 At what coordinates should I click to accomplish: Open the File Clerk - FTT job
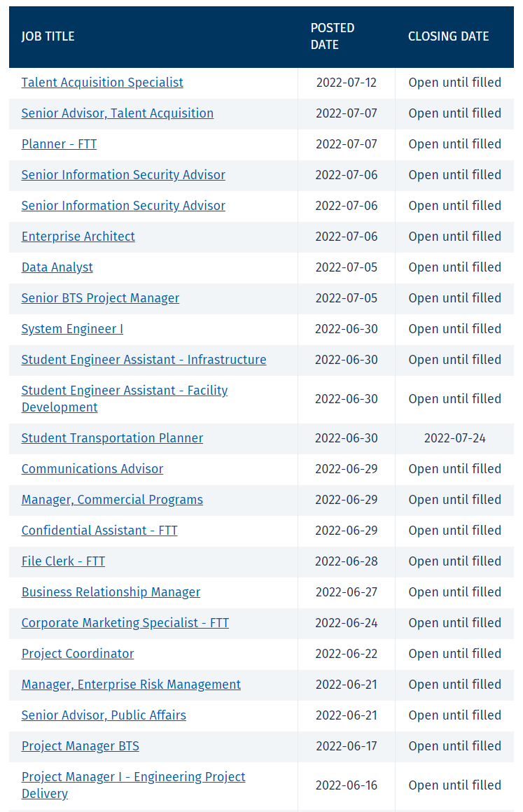(62, 561)
